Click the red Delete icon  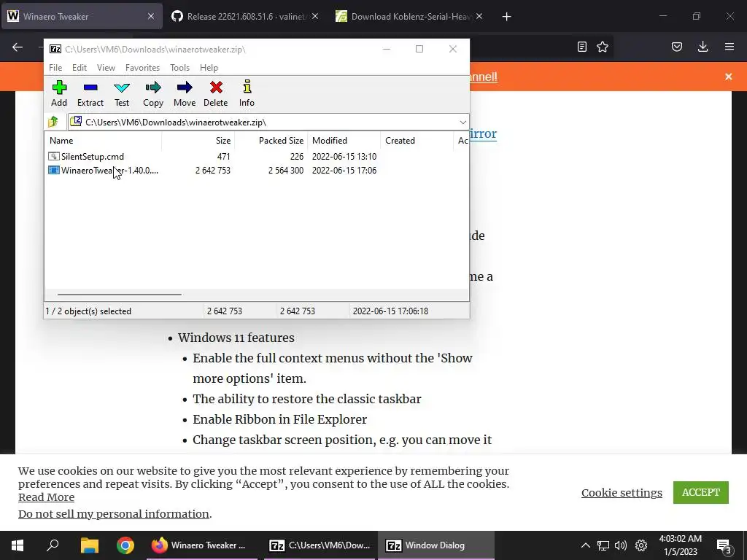coord(216,93)
